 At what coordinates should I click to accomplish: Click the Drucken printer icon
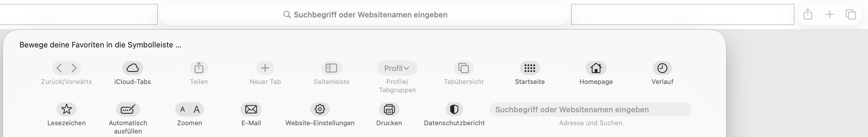[389, 109]
